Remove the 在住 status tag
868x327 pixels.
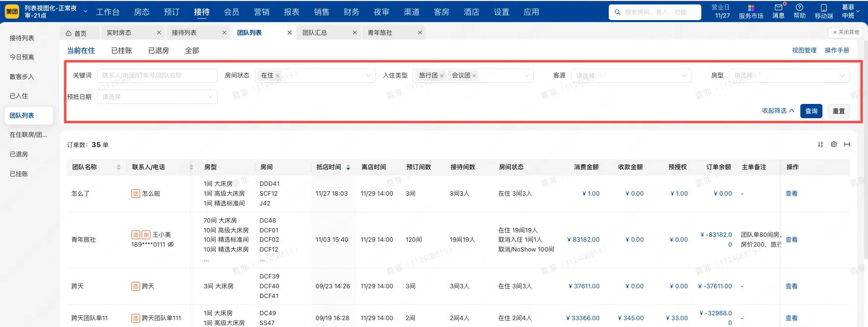(x=277, y=76)
